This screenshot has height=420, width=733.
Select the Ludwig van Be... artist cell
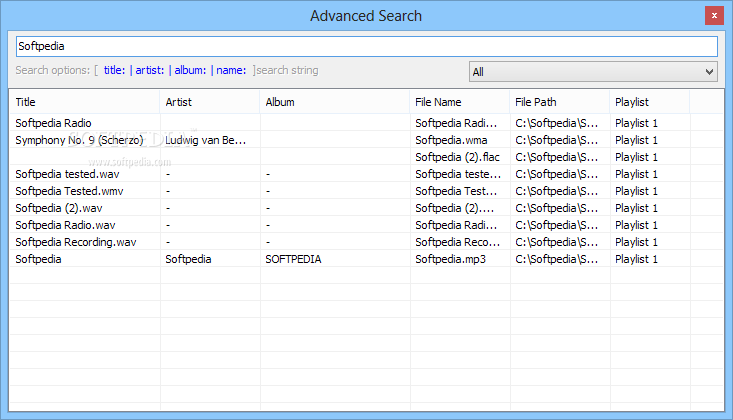[205, 140]
